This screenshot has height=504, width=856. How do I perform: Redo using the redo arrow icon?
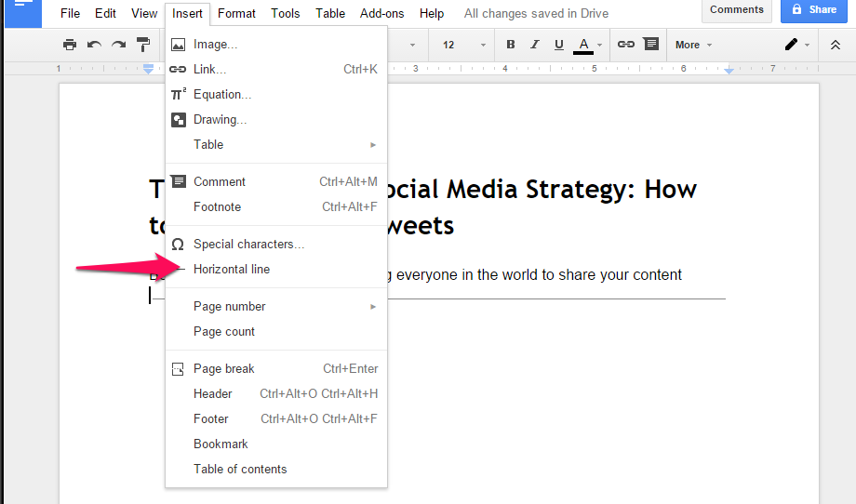(x=118, y=45)
